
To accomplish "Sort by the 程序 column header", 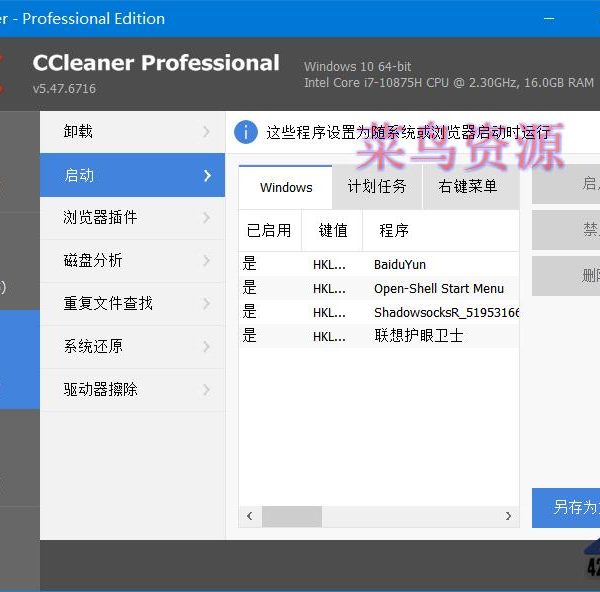I will (394, 231).
